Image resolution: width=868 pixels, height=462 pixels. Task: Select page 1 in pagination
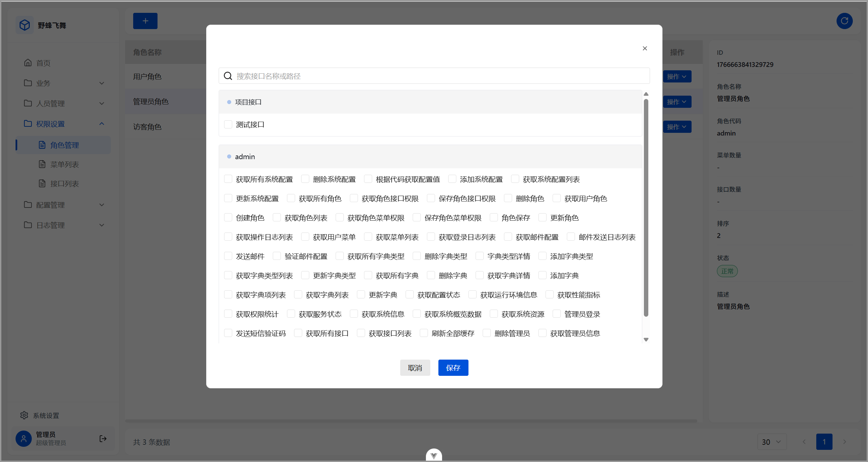[x=824, y=442]
